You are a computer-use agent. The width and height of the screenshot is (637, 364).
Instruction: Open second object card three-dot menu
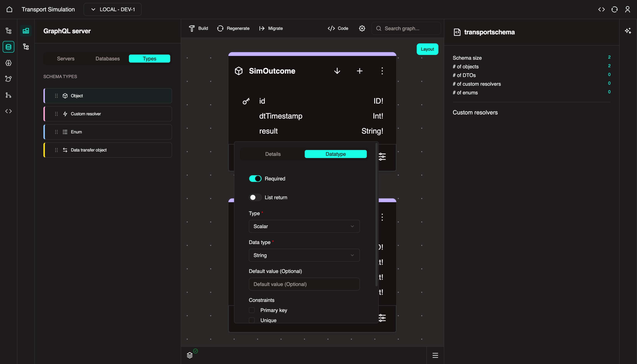pyautogui.click(x=382, y=217)
